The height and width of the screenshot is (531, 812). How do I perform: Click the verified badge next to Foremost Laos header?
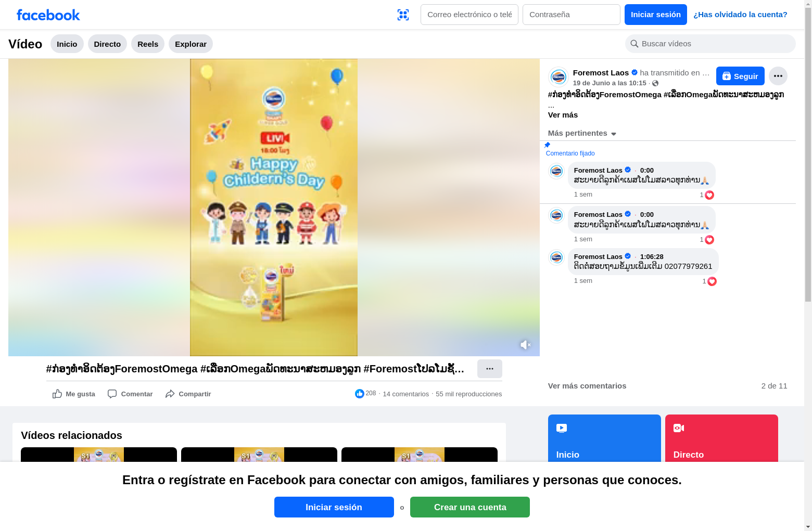tap(635, 72)
